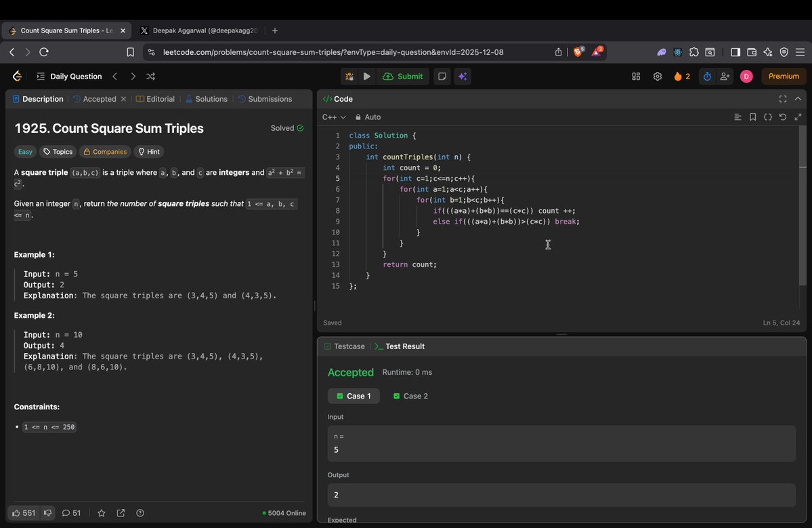Click the n = 5 input box
Image resolution: width=812 pixels, height=528 pixels.
pyautogui.click(x=561, y=443)
